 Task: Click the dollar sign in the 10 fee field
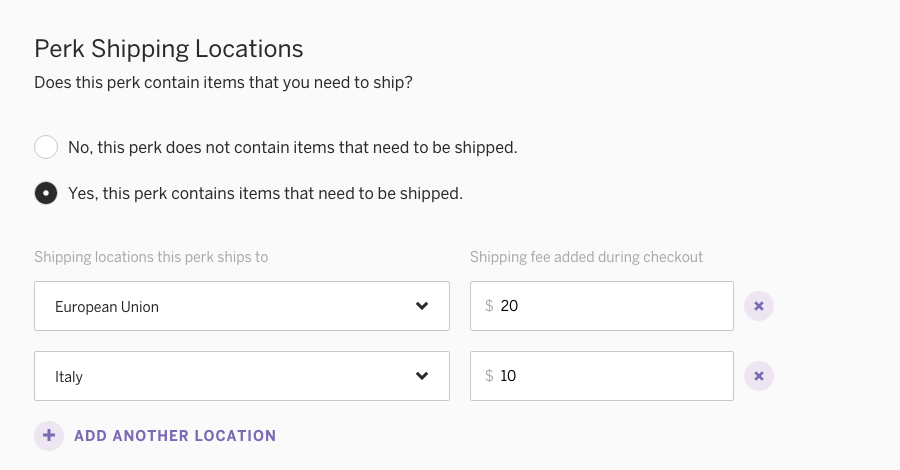(489, 376)
